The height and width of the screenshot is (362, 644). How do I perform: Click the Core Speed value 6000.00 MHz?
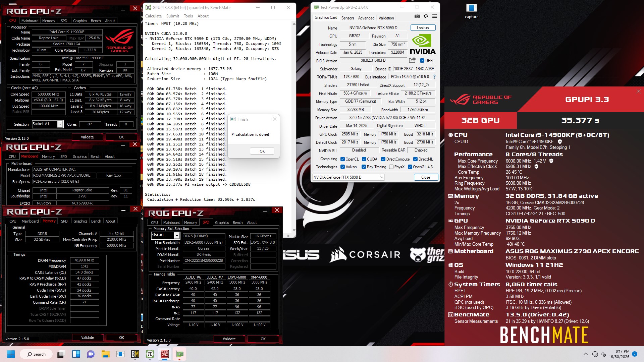48,94
